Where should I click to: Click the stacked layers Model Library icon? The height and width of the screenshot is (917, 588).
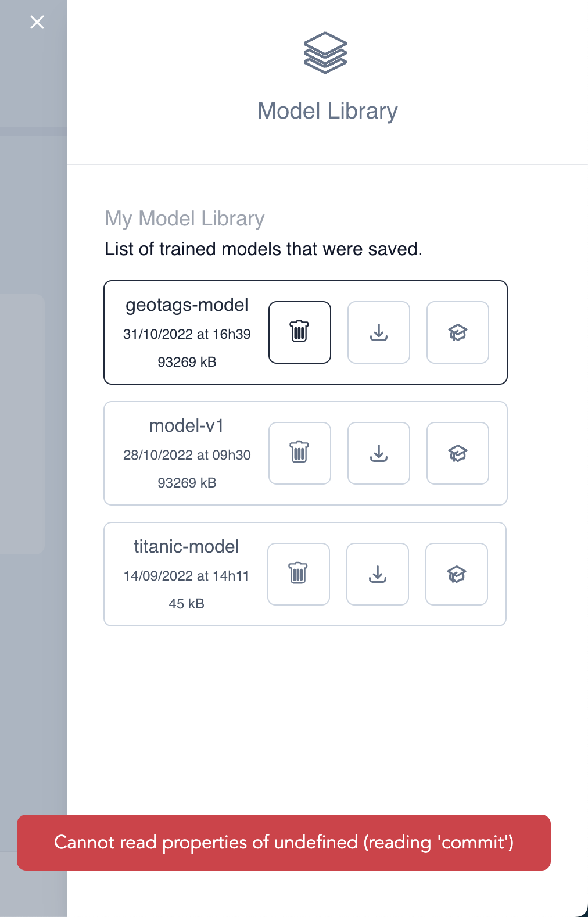pos(327,53)
